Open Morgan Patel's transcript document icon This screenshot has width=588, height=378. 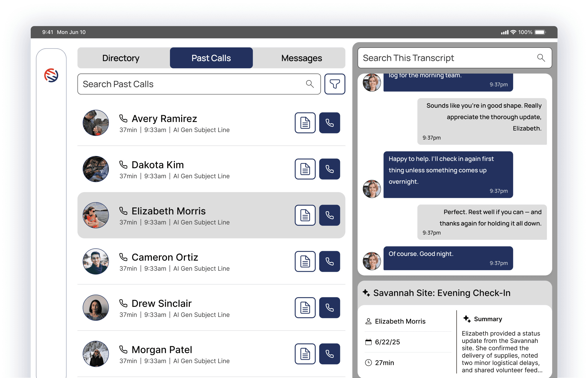point(305,354)
